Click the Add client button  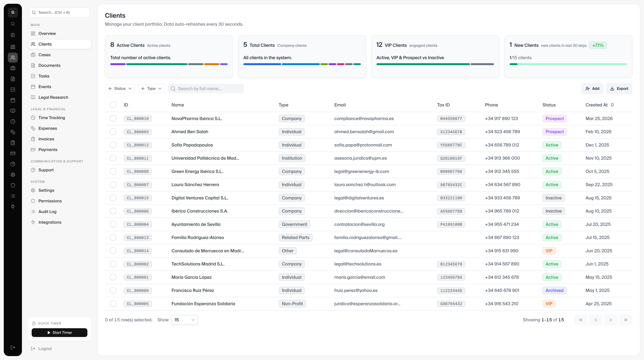592,89
